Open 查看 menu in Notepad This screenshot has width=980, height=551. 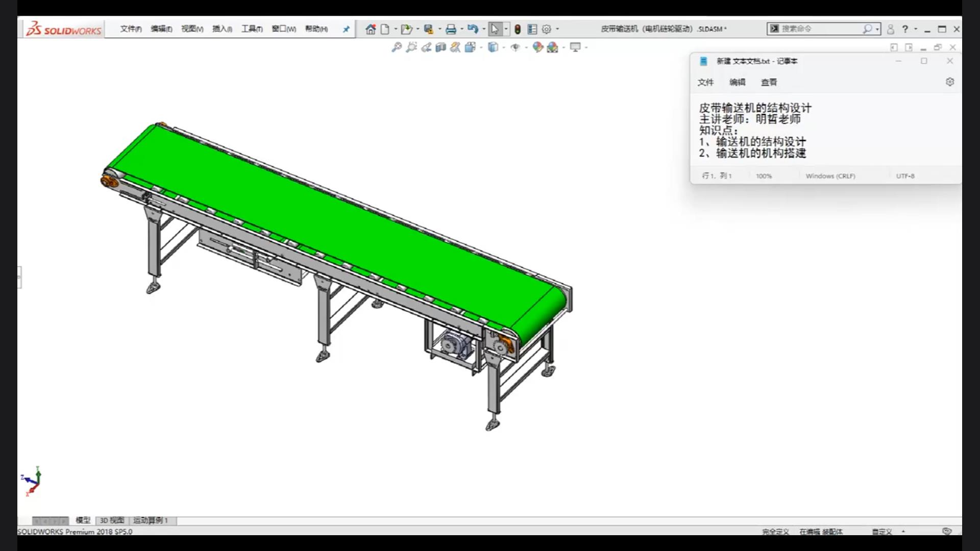(769, 82)
